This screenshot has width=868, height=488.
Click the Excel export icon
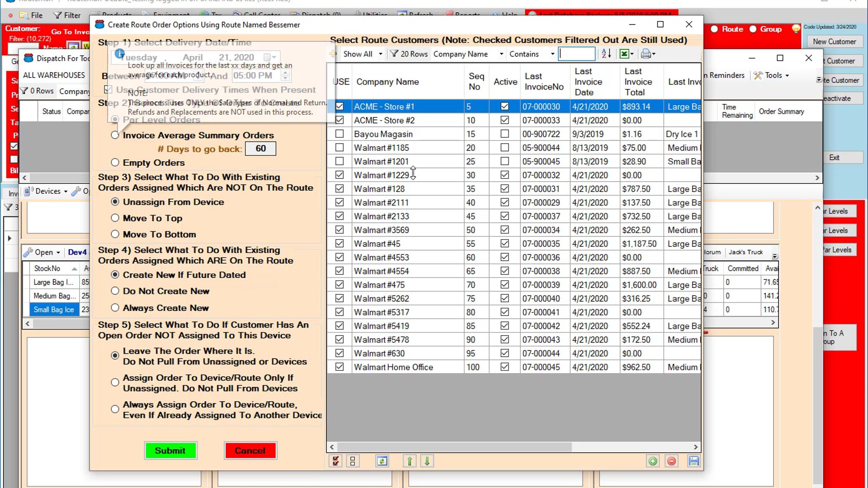click(x=624, y=54)
